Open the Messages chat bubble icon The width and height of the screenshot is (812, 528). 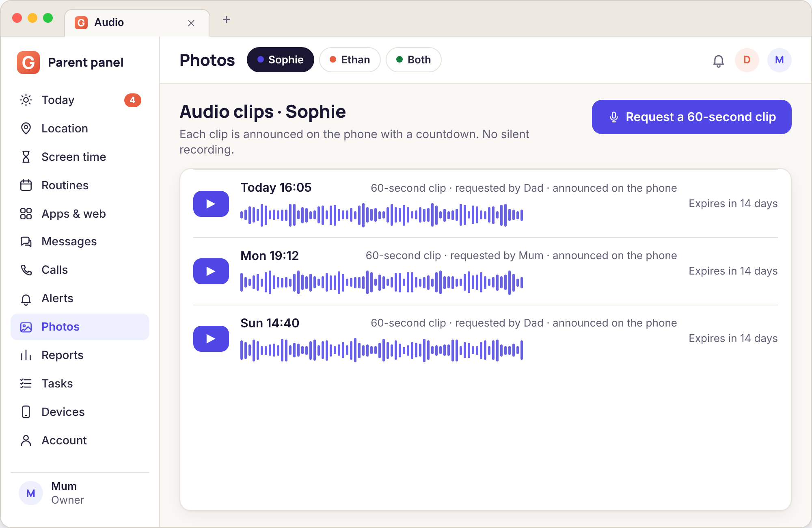tap(26, 242)
